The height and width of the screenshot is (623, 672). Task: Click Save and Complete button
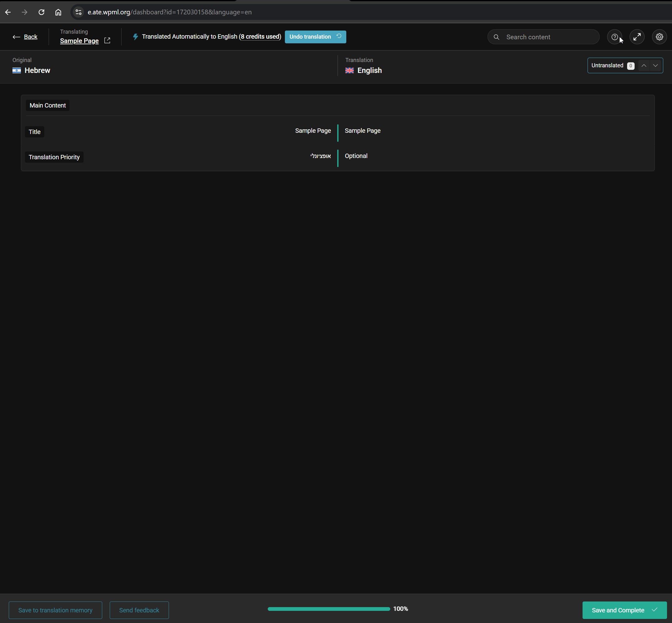[624, 610]
